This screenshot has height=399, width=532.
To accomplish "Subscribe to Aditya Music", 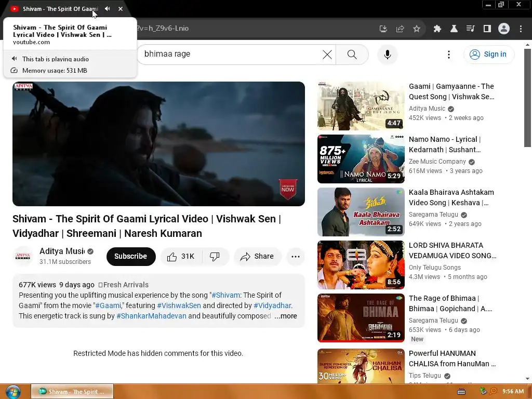I will [x=130, y=257].
